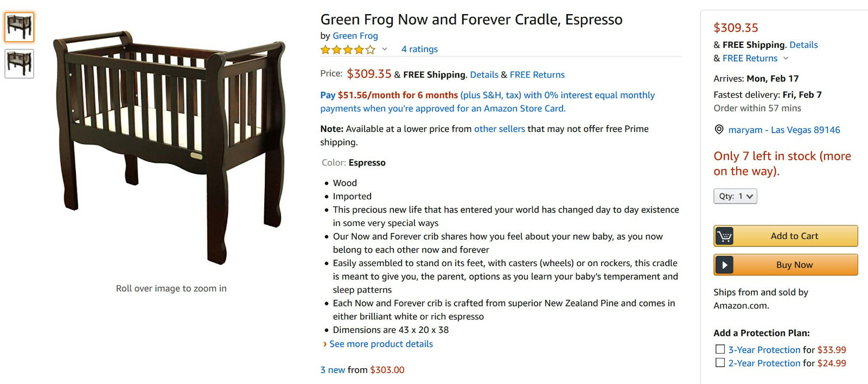Open the 4 ratings link
Screen dimensions: 868x384
419,49
